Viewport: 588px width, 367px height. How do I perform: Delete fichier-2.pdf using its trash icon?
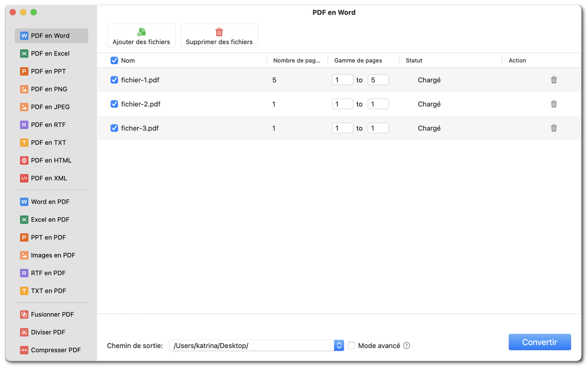point(554,104)
